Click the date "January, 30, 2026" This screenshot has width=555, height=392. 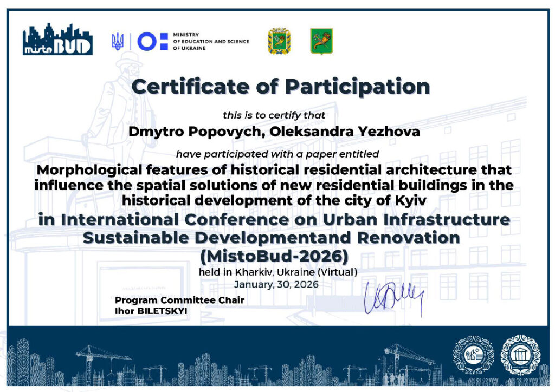coord(276,283)
